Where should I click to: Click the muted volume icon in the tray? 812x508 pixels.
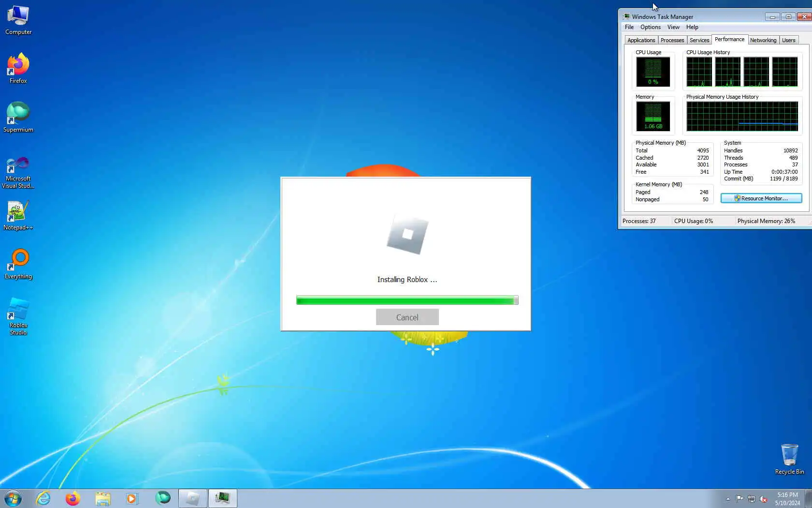[x=764, y=499]
